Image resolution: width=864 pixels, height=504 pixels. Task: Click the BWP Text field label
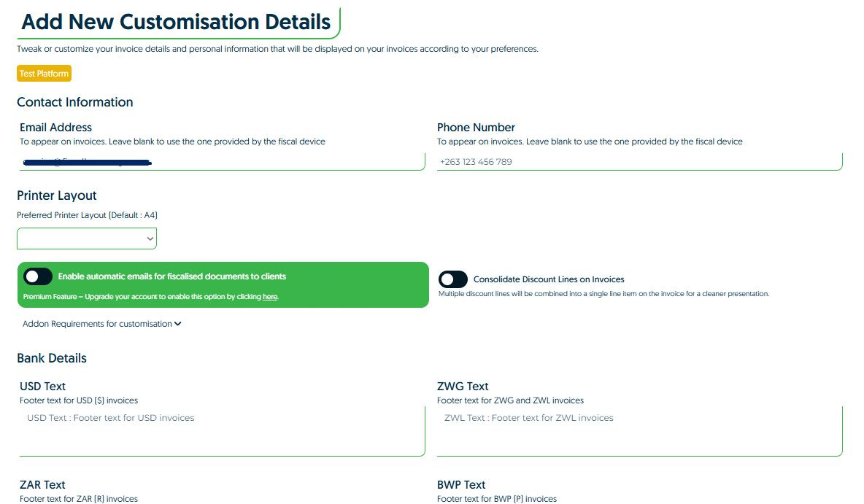click(x=461, y=484)
